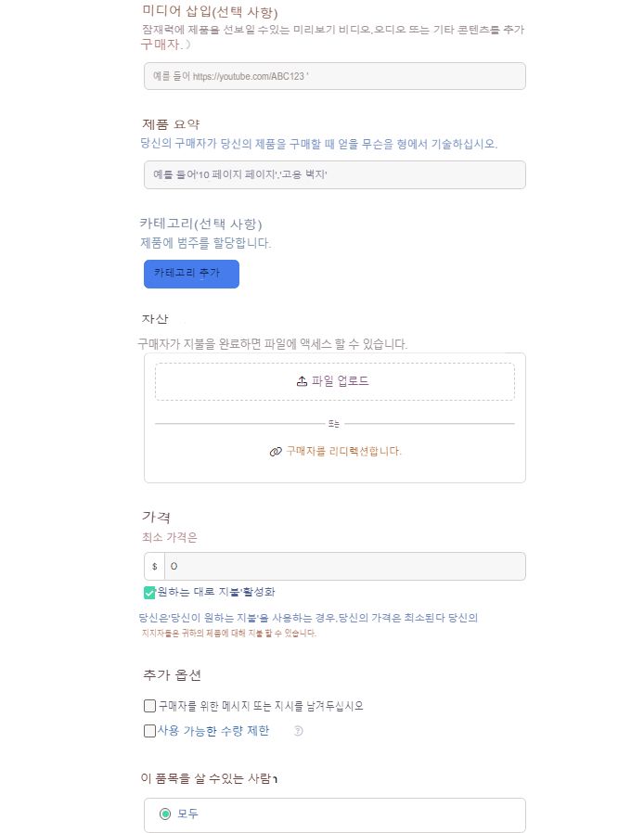Click the minimum price input showing 0
Image resolution: width=644 pixels, height=833 pixels.
tap(343, 567)
